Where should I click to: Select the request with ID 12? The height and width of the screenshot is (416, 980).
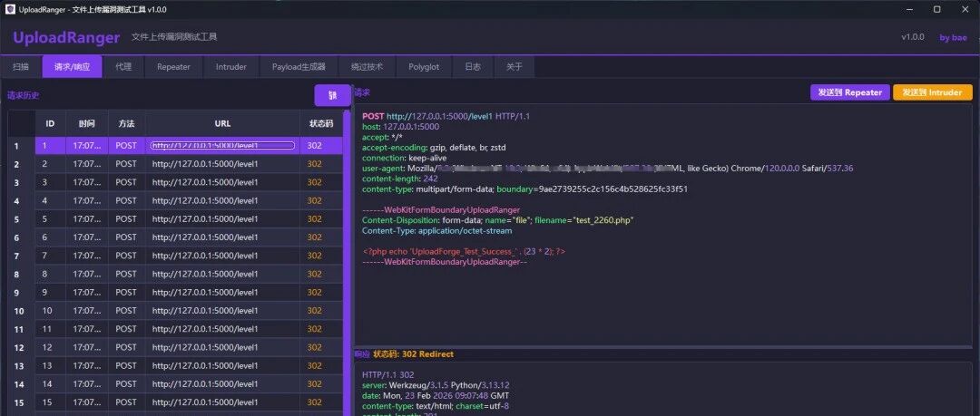(x=175, y=347)
